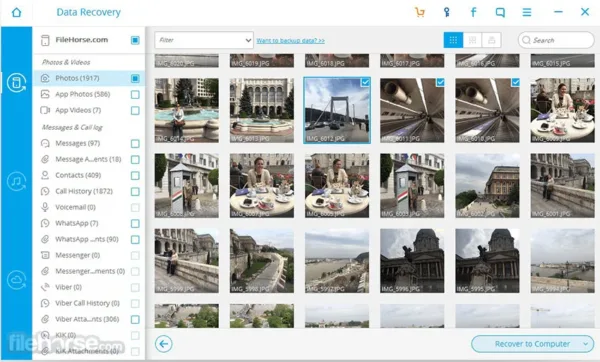Follow the Want to backup data link

(290, 41)
